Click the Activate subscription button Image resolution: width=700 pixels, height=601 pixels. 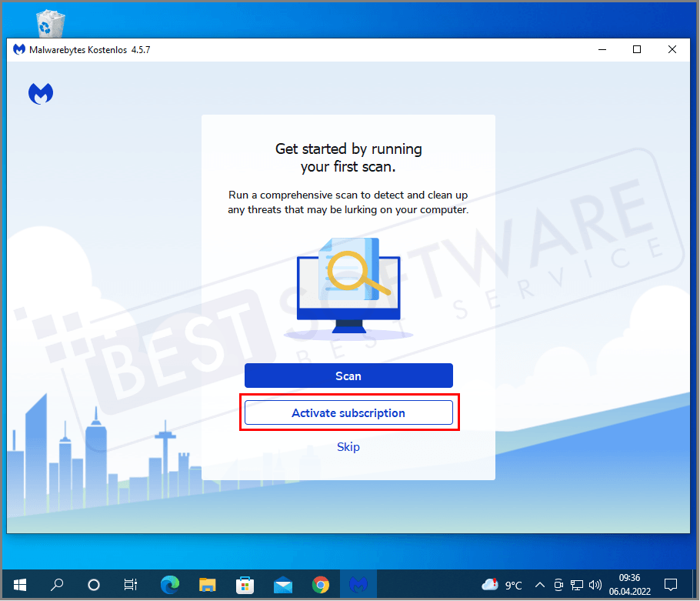pos(348,412)
